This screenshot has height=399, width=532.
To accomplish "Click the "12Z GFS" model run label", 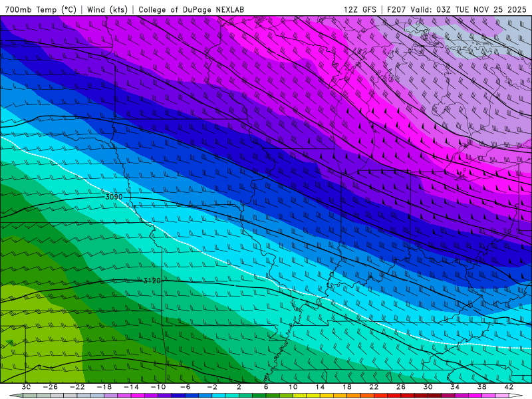I will pos(360,9).
